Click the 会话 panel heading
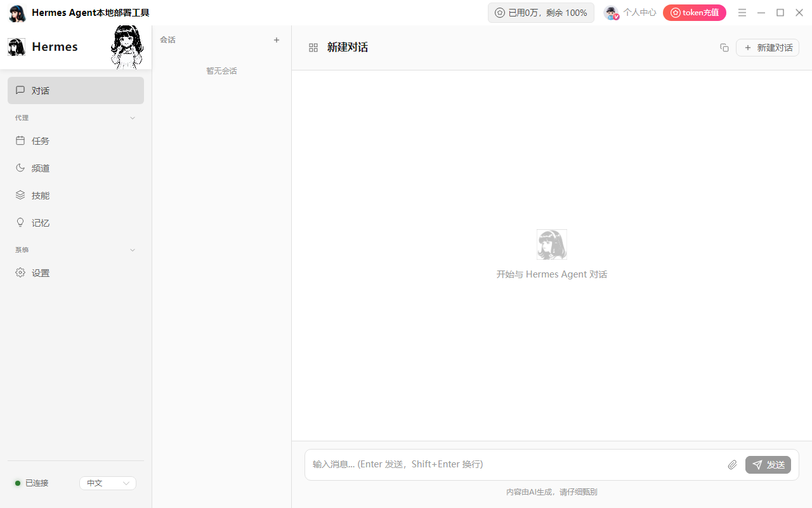The width and height of the screenshot is (812, 508). 167,40
